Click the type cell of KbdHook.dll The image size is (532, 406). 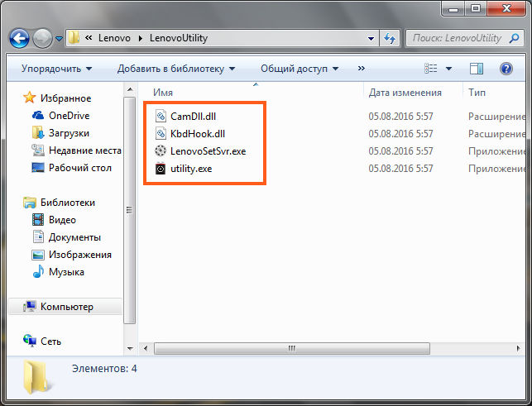coord(496,134)
